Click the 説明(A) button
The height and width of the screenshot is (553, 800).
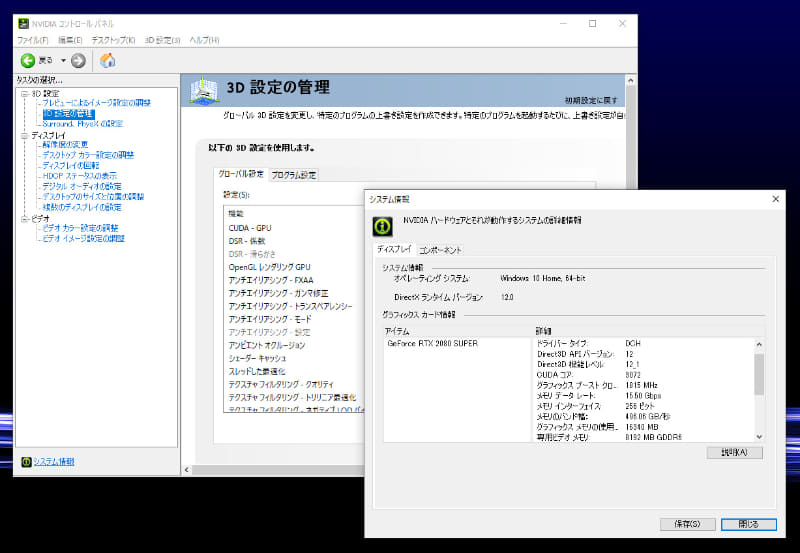[x=735, y=452]
